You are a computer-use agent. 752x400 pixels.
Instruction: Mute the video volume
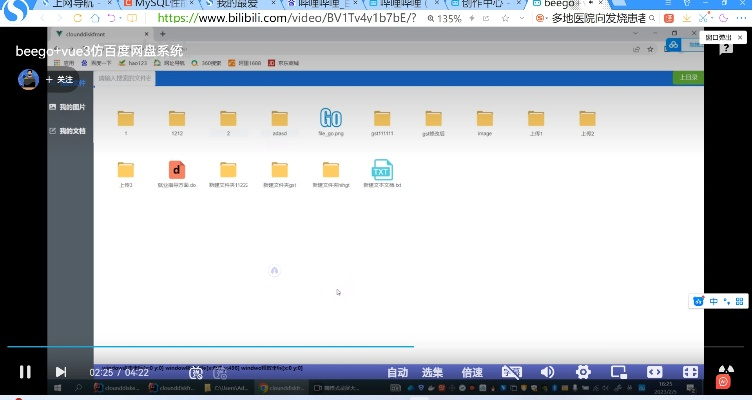tap(547, 372)
